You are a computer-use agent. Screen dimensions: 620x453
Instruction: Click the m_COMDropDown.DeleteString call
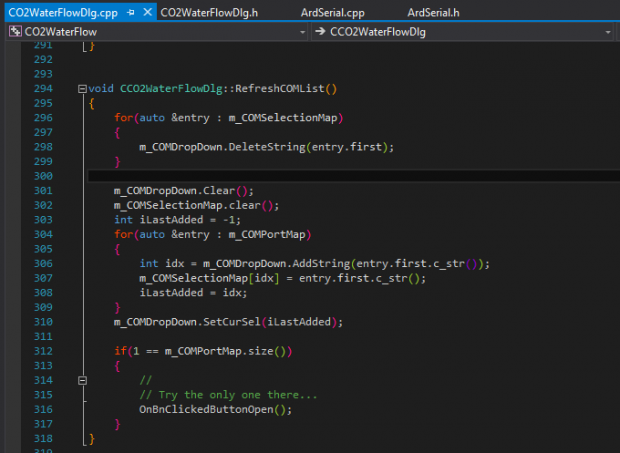coord(267,147)
